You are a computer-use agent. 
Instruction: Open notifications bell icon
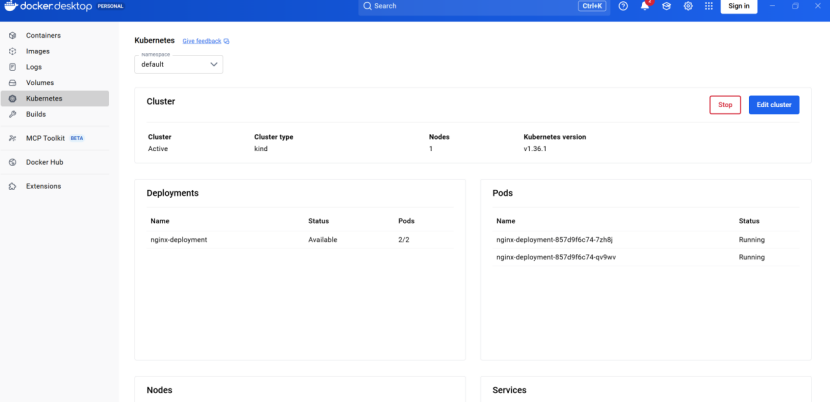(645, 6)
